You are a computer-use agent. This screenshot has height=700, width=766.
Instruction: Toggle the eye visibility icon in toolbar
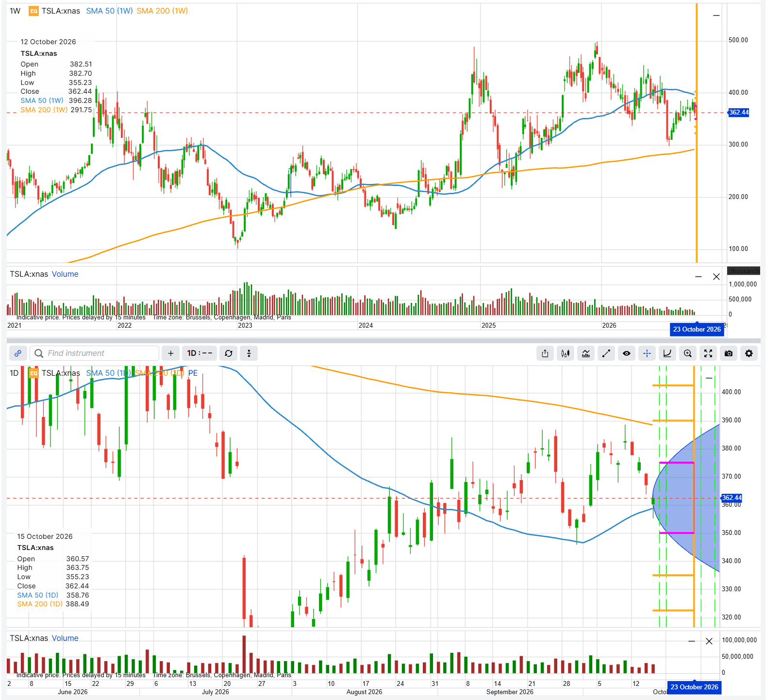627,353
